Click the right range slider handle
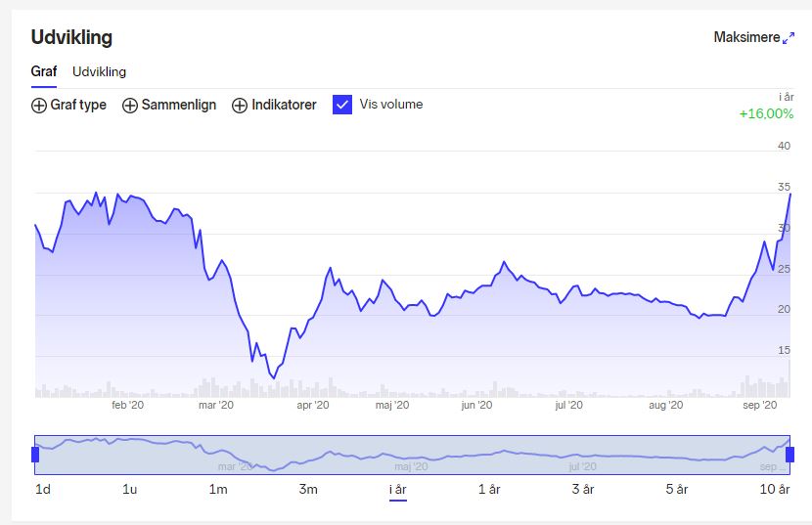This screenshot has width=812, height=525. tap(789, 455)
